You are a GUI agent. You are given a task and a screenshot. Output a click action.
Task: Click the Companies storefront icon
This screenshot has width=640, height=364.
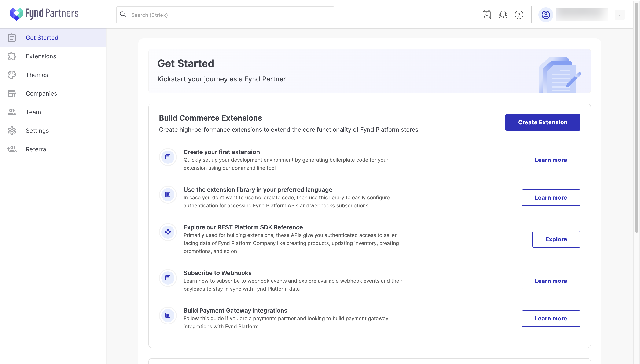click(x=12, y=93)
